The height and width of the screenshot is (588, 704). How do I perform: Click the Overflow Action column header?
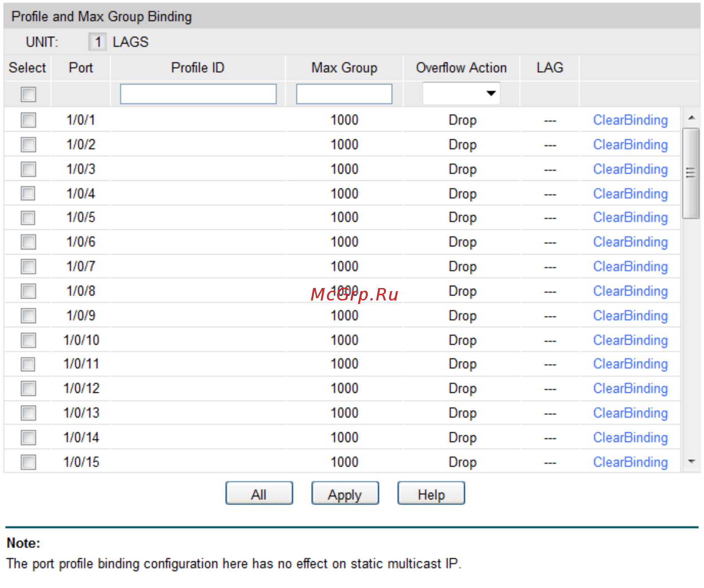point(461,68)
